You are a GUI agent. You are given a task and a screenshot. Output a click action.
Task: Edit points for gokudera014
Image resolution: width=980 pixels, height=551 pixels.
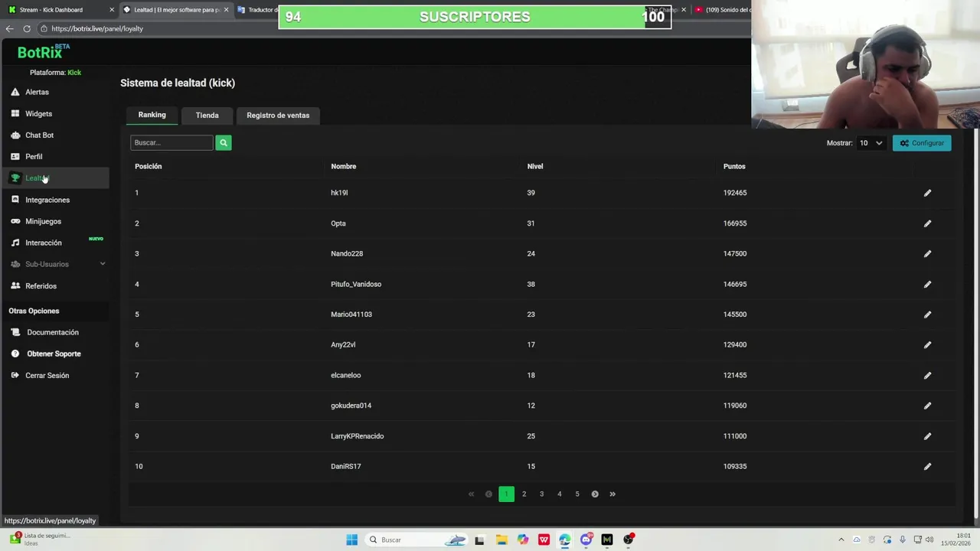point(927,406)
